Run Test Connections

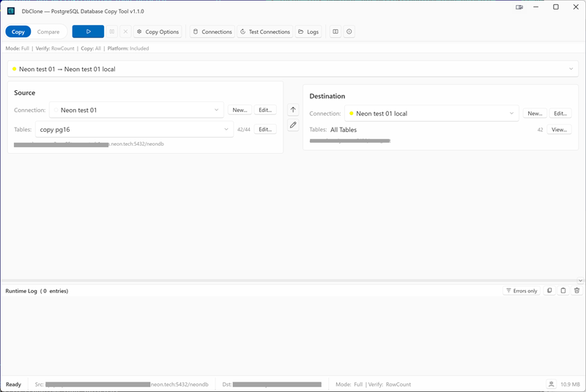tap(265, 32)
